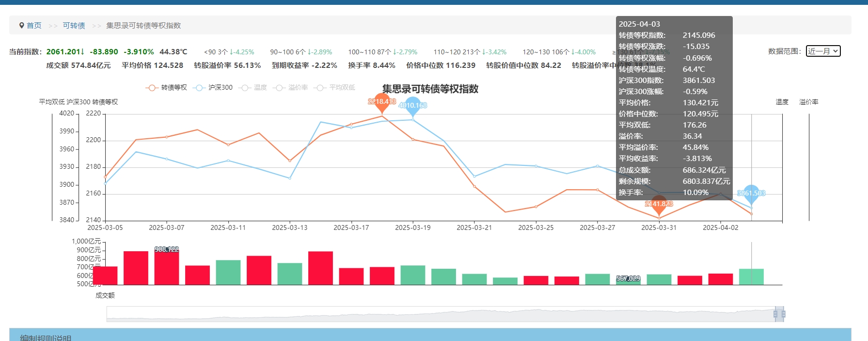Click the volume bar labeled 908.122
The image size is (868, 341).
pos(167,266)
